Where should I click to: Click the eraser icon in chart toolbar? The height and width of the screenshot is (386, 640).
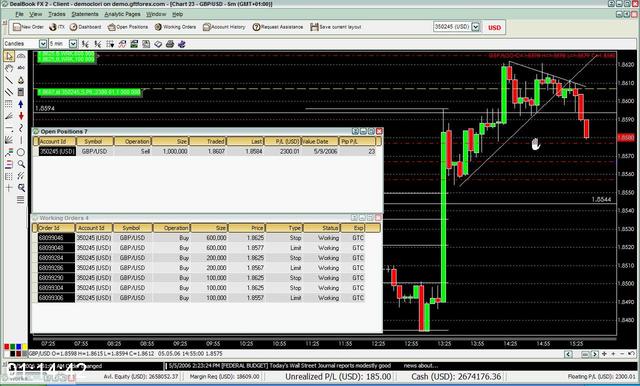point(158,44)
